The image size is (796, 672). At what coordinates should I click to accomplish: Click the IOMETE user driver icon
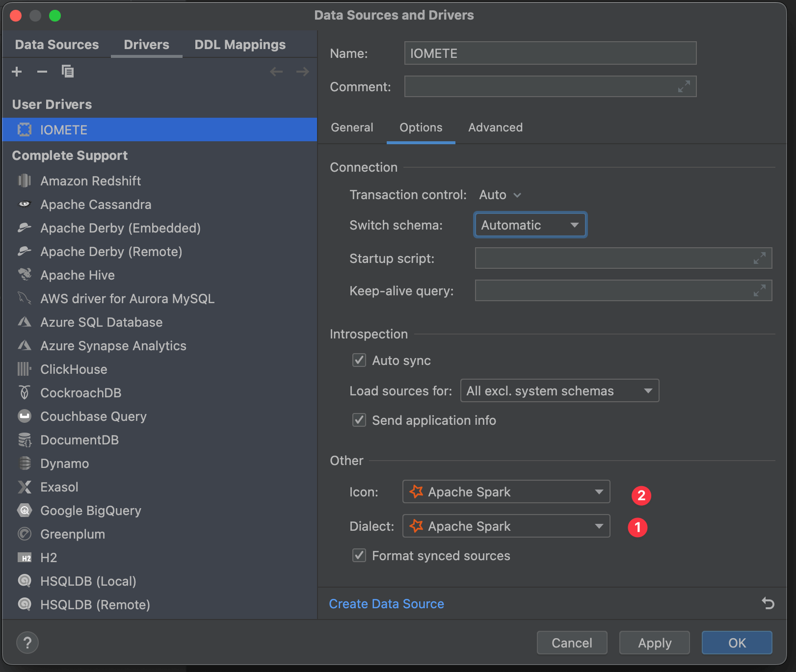coord(25,129)
